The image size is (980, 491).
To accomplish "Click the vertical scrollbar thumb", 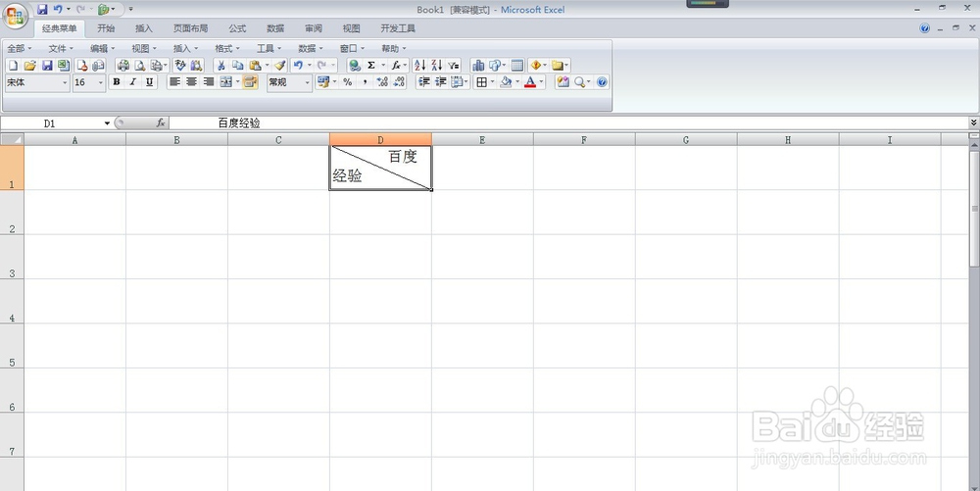I will pos(974,209).
